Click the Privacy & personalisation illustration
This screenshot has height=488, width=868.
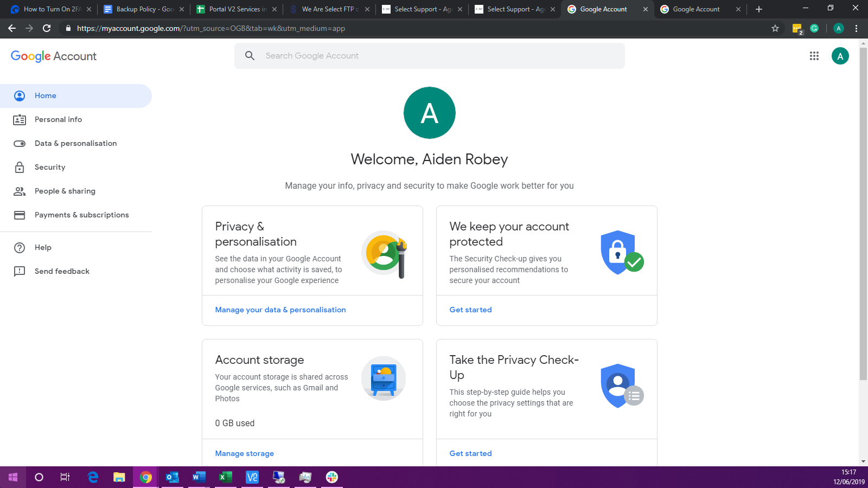point(384,254)
